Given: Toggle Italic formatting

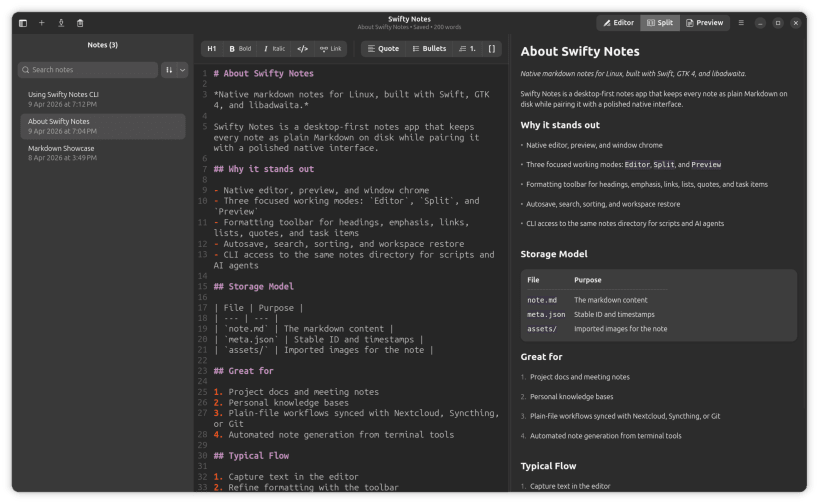Looking at the screenshot, I should 273,48.
